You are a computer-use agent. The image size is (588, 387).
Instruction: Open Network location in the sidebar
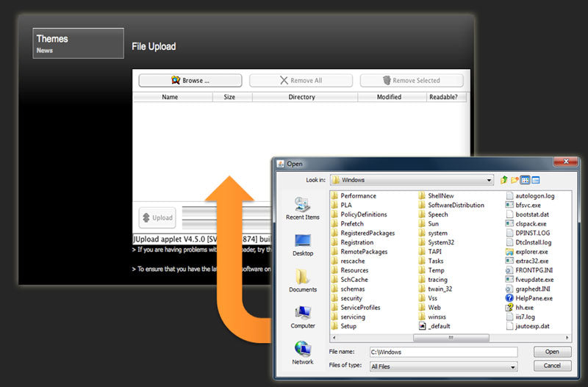[302, 352]
